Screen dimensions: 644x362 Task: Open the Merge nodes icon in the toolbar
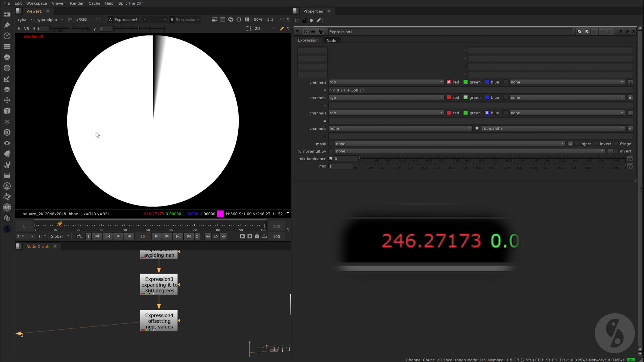7,89
